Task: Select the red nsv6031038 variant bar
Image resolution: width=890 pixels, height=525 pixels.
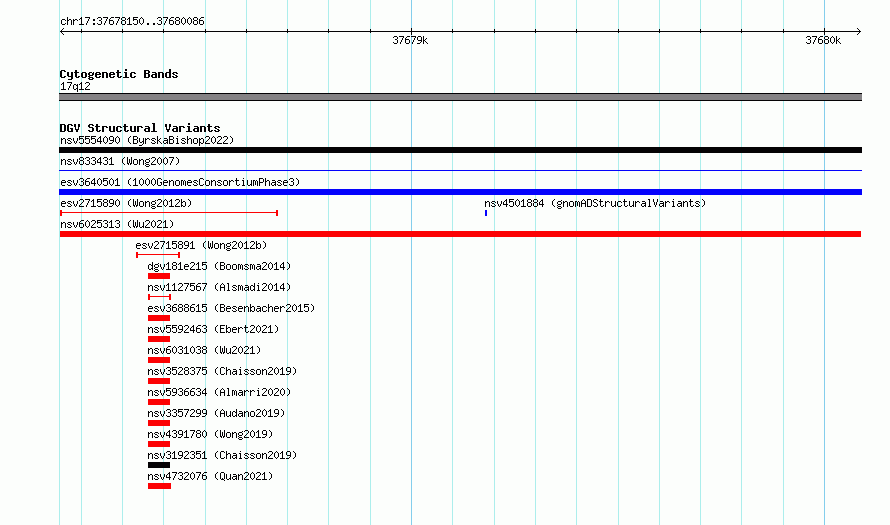Action: pos(159,360)
